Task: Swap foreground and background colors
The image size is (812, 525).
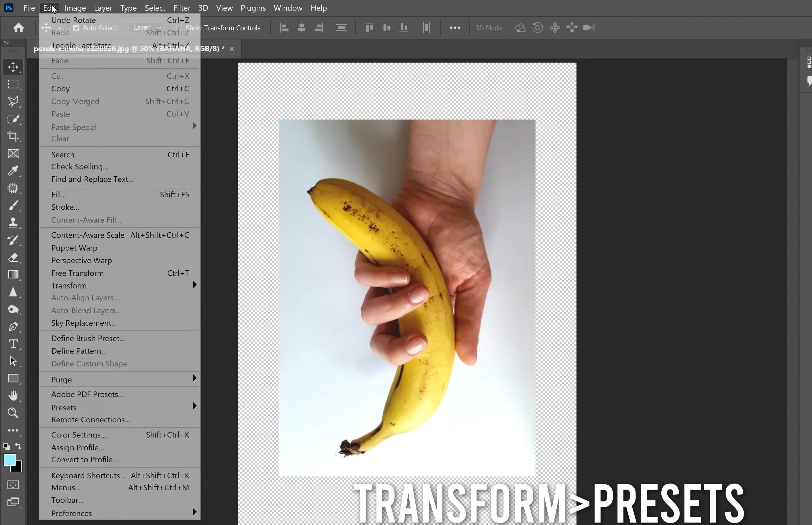Action: click(x=18, y=446)
